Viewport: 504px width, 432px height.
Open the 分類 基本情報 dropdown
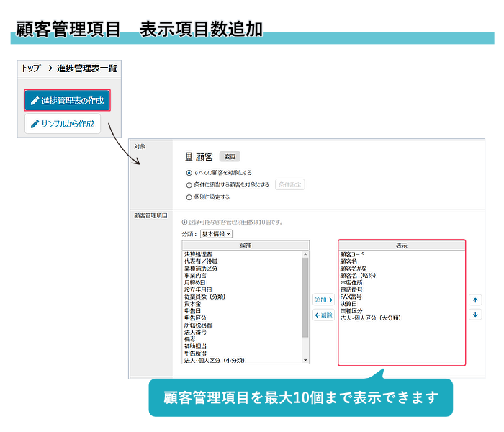click(x=217, y=233)
